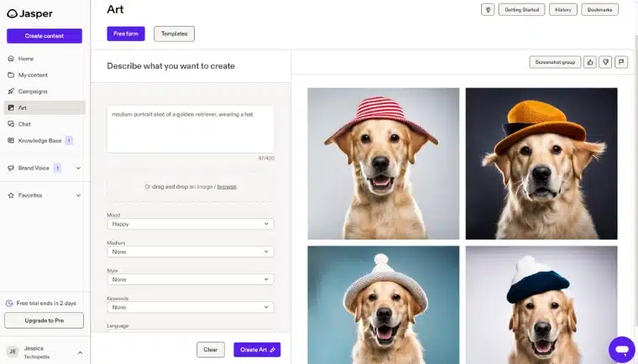Click the Knowledge Base count badge
The height and width of the screenshot is (364, 638).
69,140
